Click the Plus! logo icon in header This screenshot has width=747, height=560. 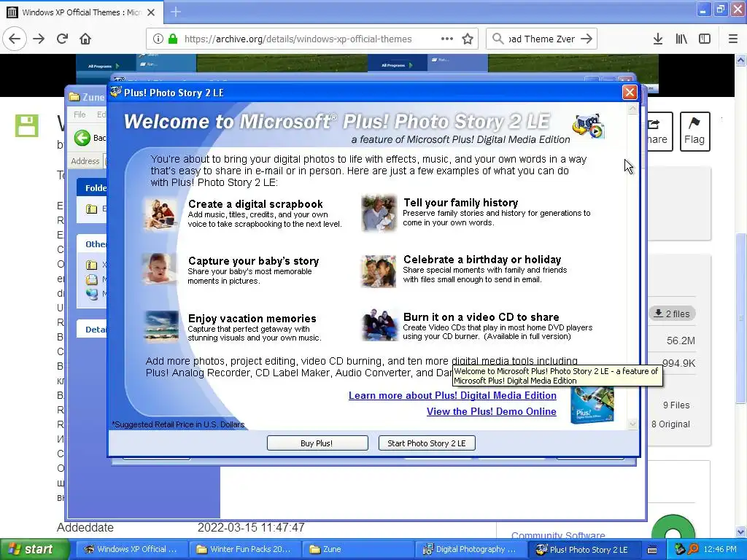point(589,125)
